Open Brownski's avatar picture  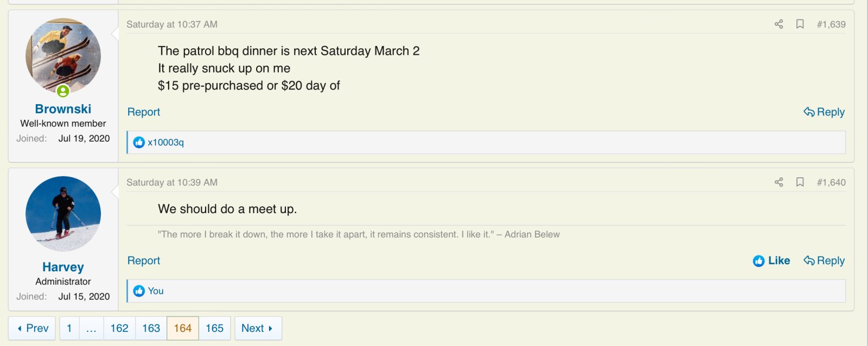pos(63,56)
